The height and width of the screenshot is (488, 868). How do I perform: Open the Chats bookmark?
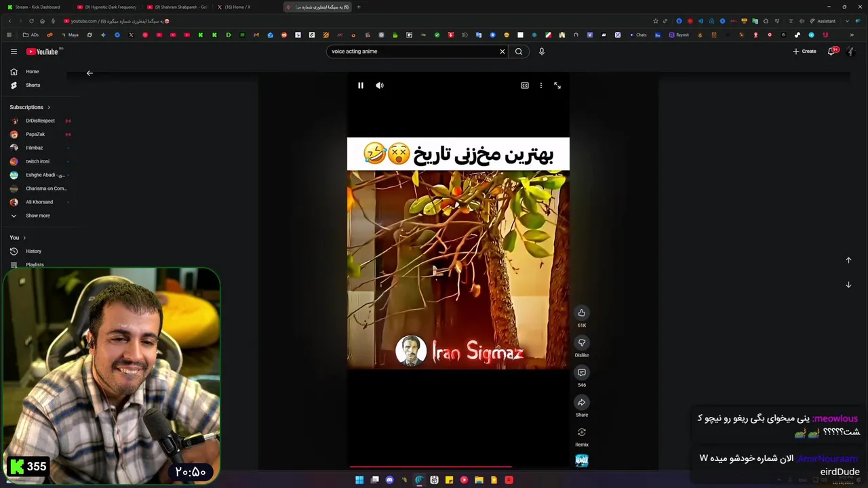click(637, 35)
